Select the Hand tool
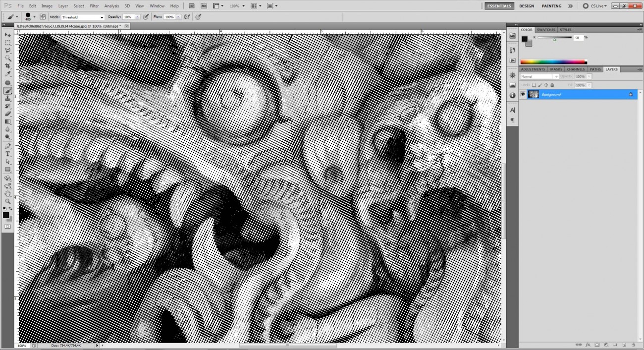 coord(8,193)
